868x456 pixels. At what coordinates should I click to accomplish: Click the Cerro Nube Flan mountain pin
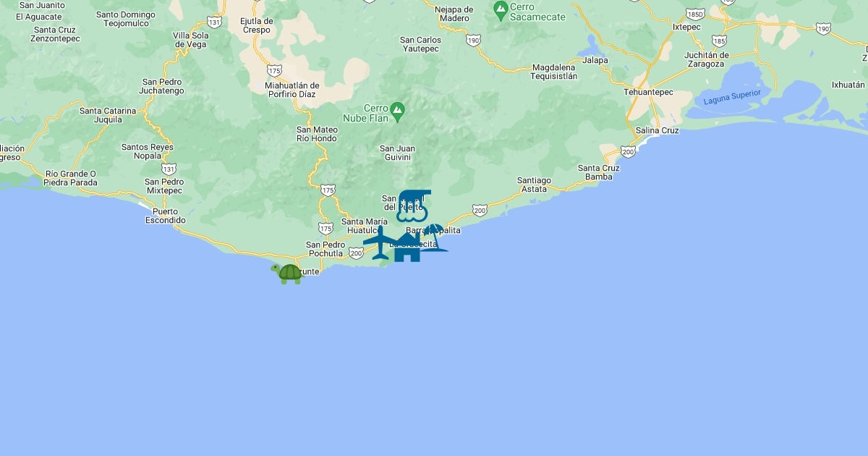point(397,112)
